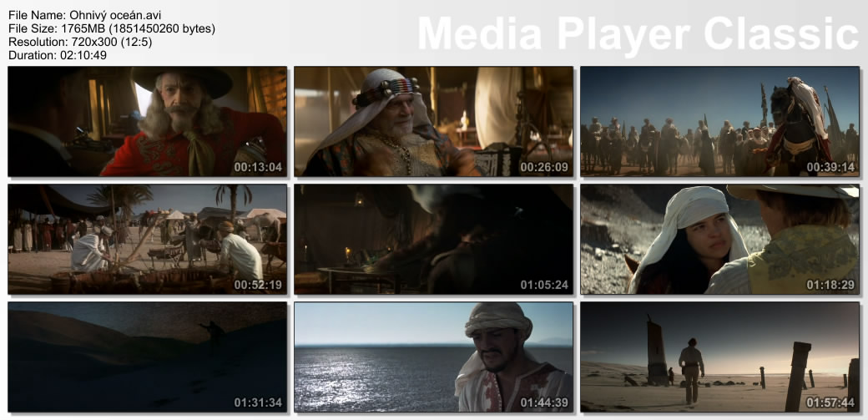868x420 pixels.
Task: Click the 01:18:29 timestamp
Action: [x=830, y=285]
